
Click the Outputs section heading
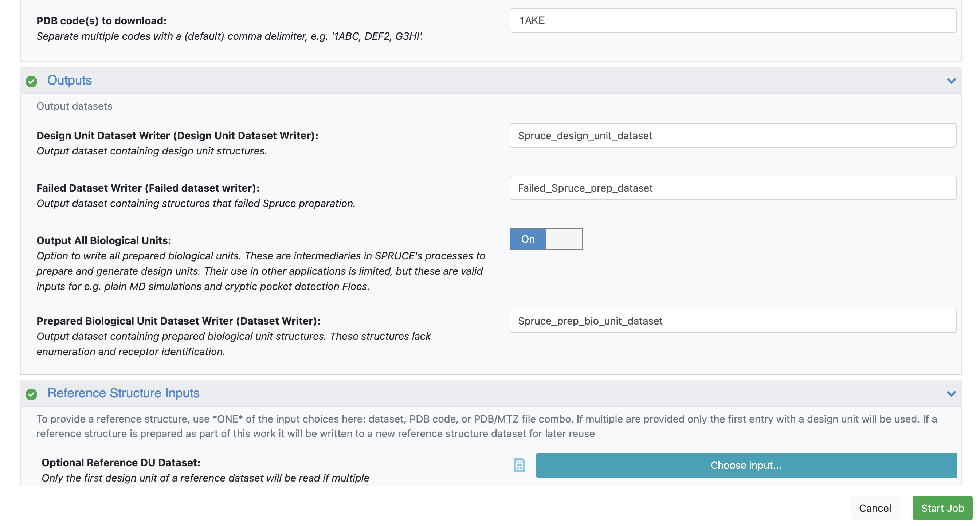tap(69, 80)
